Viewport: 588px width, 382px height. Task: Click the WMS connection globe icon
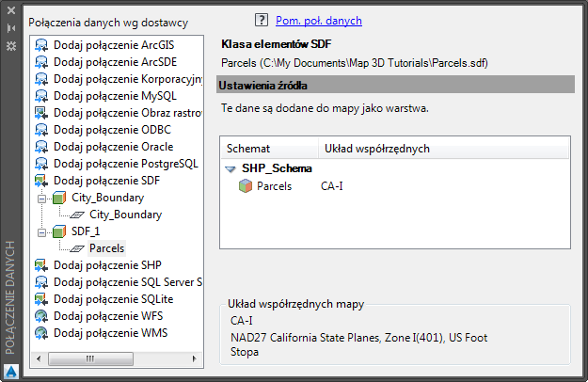coord(42,333)
